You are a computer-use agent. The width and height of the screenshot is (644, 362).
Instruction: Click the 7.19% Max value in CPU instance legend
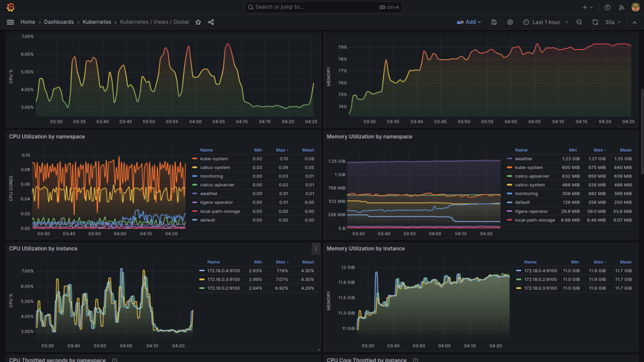(282, 271)
